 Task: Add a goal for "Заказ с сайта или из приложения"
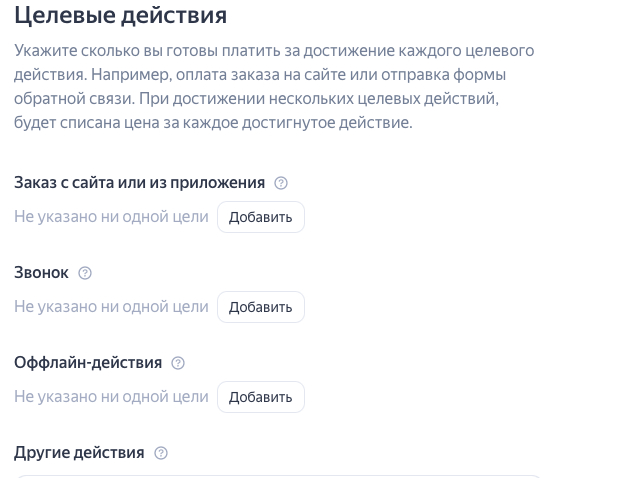260,217
